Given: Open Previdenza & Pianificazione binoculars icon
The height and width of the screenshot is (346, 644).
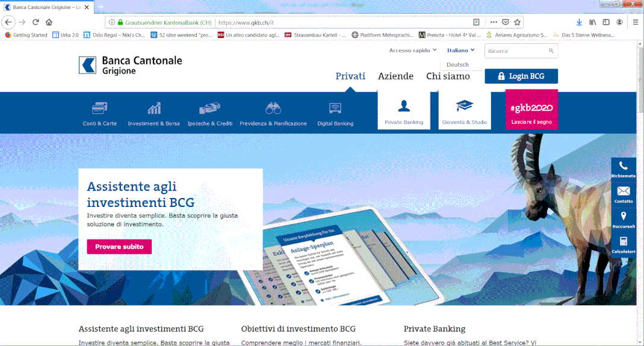Looking at the screenshot, I should click(x=273, y=108).
